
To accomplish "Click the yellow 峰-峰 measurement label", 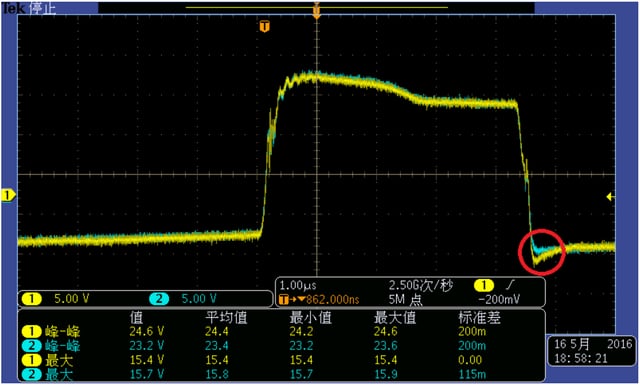I will click(62, 331).
